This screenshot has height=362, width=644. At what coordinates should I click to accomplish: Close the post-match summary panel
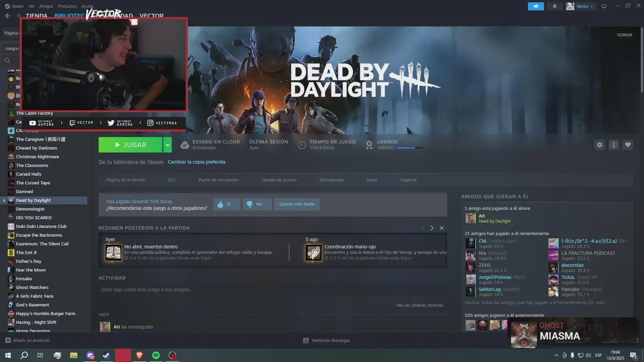click(x=442, y=228)
